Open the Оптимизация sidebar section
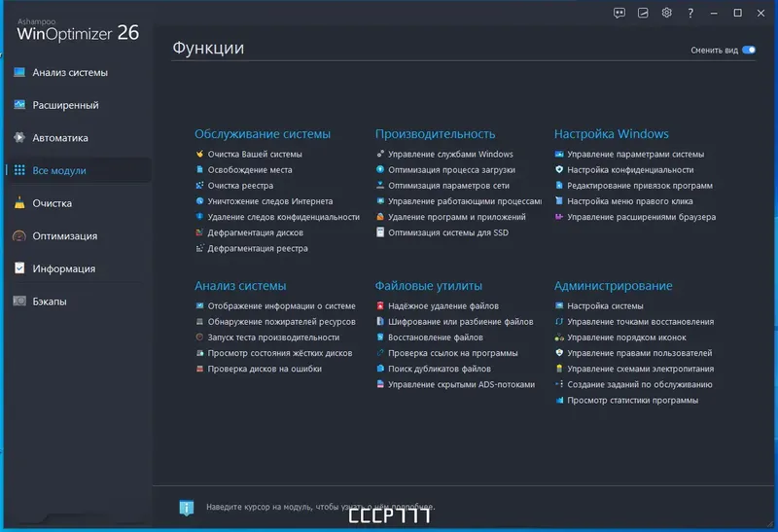Image resolution: width=778 pixels, height=532 pixels. click(x=65, y=236)
